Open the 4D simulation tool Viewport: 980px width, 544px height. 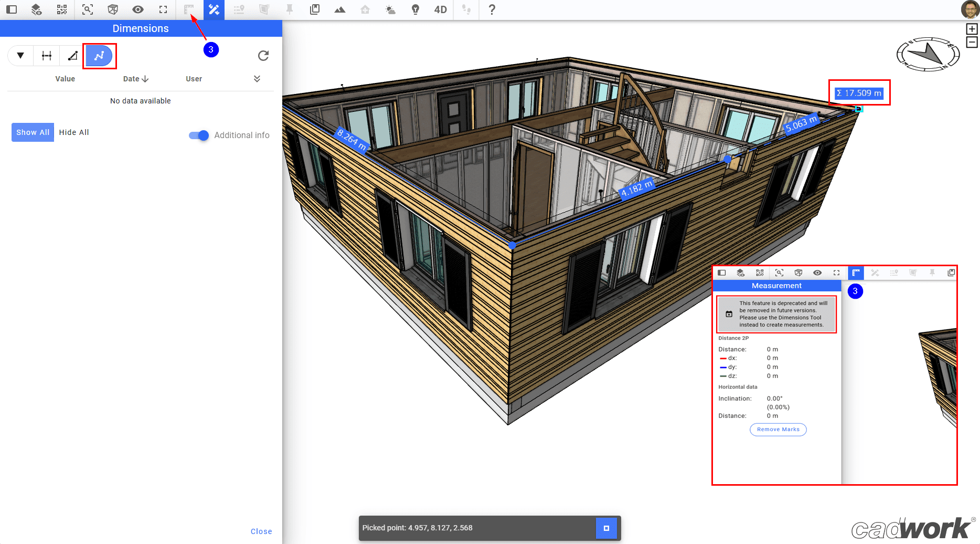coord(440,9)
